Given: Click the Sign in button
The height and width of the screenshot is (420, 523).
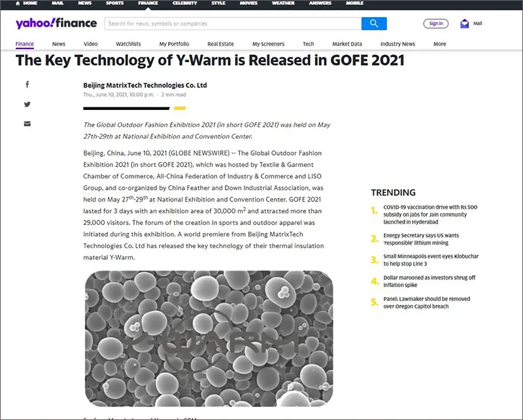Looking at the screenshot, I should tap(436, 24).
